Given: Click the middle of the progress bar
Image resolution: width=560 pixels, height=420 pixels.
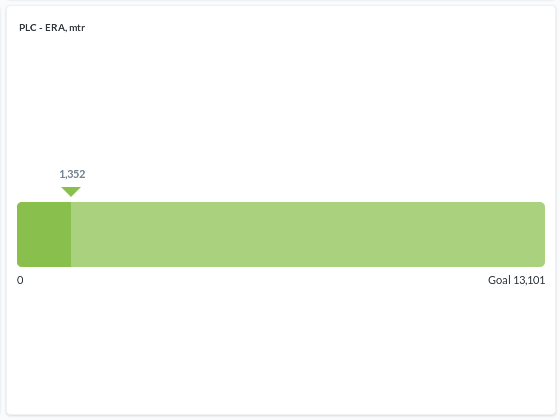Looking at the screenshot, I should 281,234.
